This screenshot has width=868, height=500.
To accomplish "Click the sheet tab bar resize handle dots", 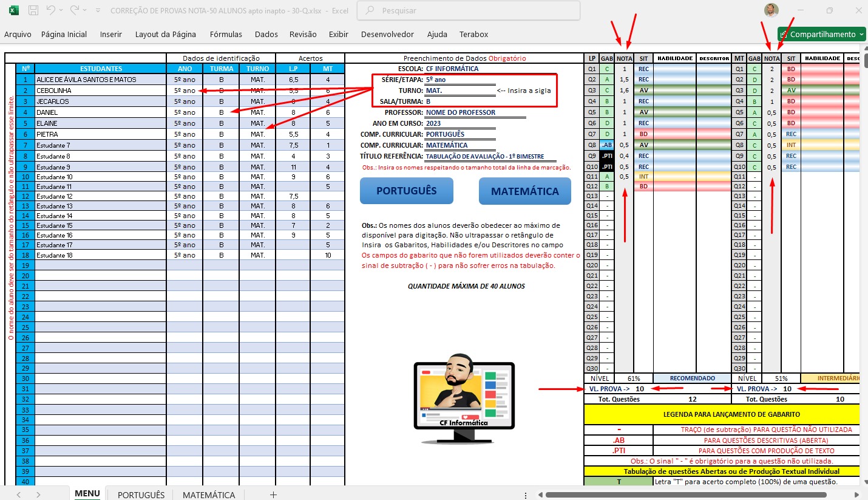I will pos(526,495).
